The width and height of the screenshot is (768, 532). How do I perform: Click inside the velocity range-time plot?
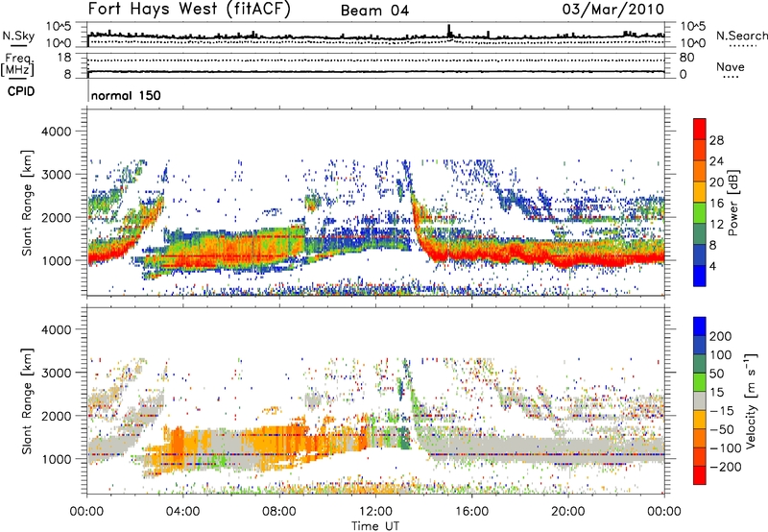(x=375, y=400)
